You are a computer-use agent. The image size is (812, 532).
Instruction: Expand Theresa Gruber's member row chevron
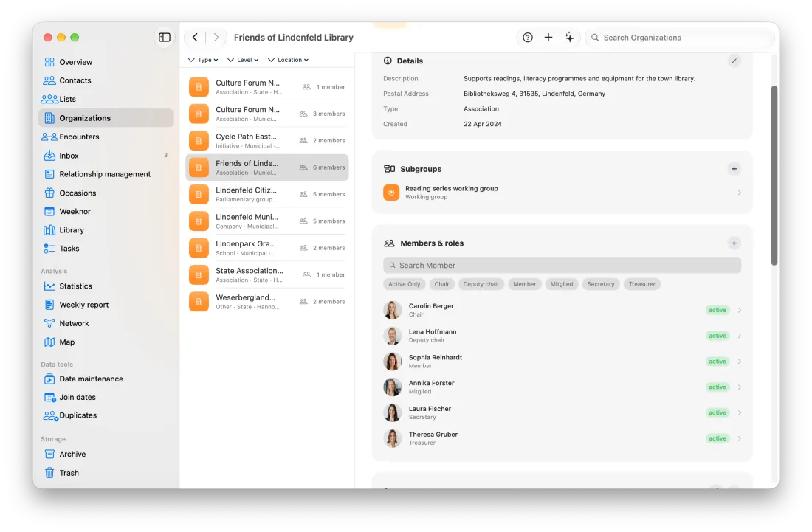pos(739,438)
